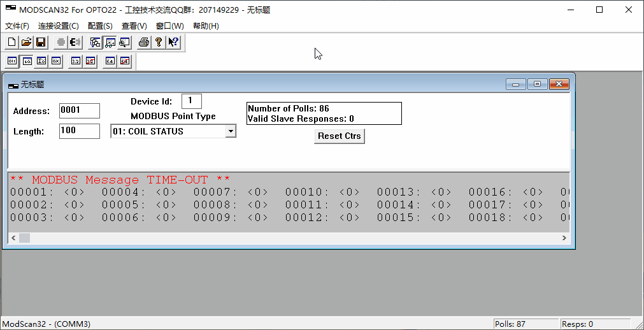This screenshot has height=330, width=644.
Task: Open the 配置(S) menu
Action: [x=100, y=26]
